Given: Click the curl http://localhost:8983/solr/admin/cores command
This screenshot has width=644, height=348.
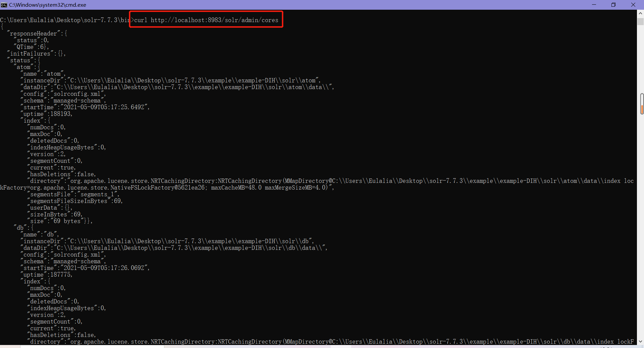Looking at the screenshot, I should point(206,20).
